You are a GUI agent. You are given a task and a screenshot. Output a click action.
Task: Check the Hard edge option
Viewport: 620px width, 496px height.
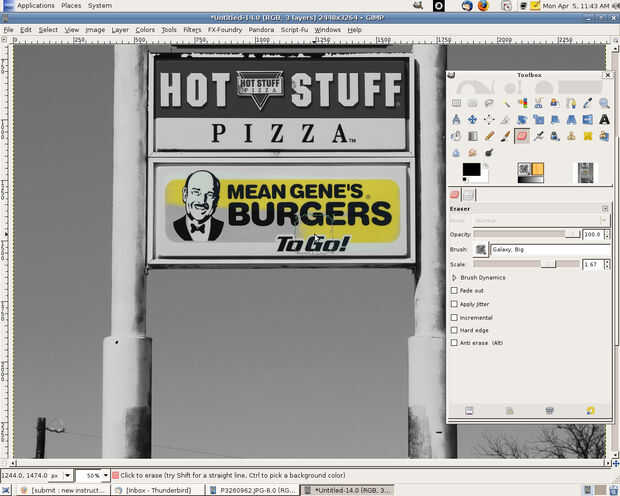[x=456, y=330]
